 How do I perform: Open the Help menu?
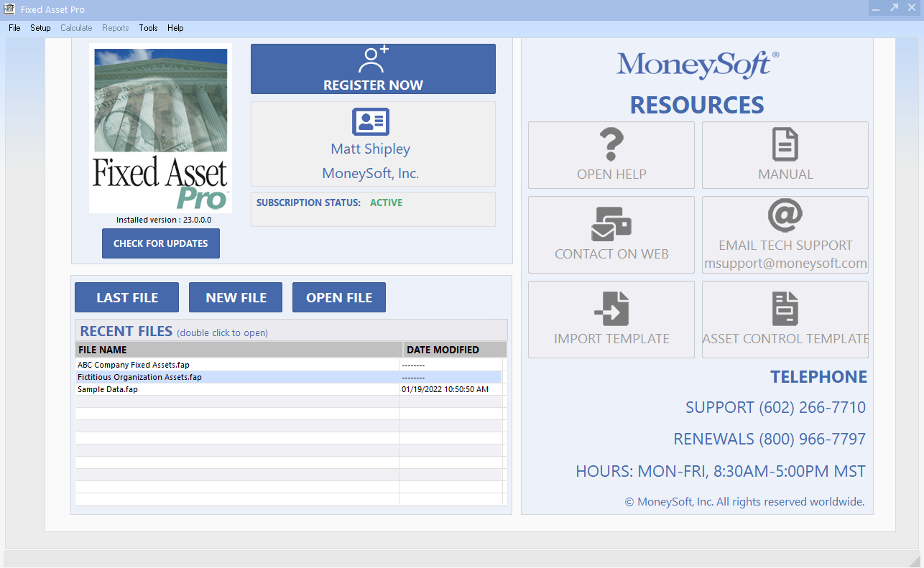[175, 28]
